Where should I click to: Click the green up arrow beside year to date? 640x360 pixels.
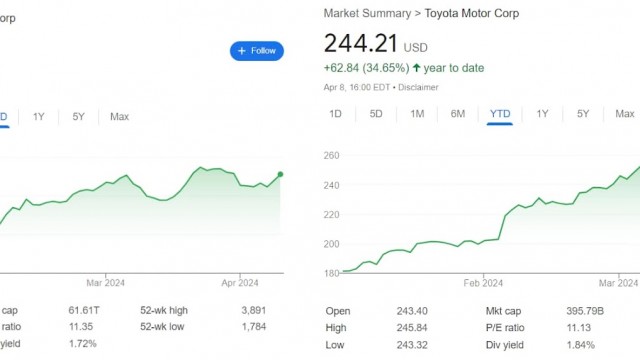tap(416, 68)
